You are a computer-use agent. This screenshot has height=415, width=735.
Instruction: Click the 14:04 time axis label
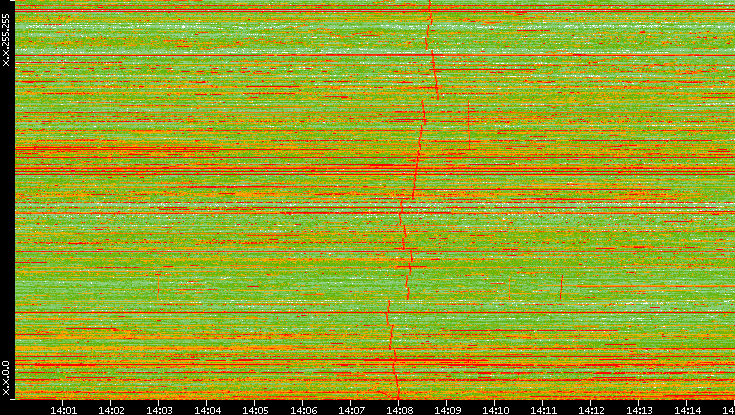pyautogui.click(x=208, y=410)
